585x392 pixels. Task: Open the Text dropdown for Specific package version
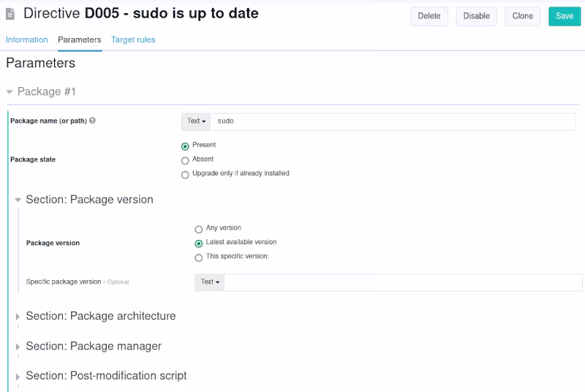pos(210,282)
